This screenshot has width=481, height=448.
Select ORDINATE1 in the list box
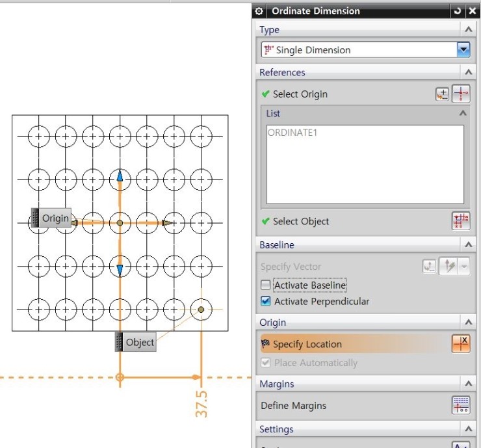click(x=292, y=133)
